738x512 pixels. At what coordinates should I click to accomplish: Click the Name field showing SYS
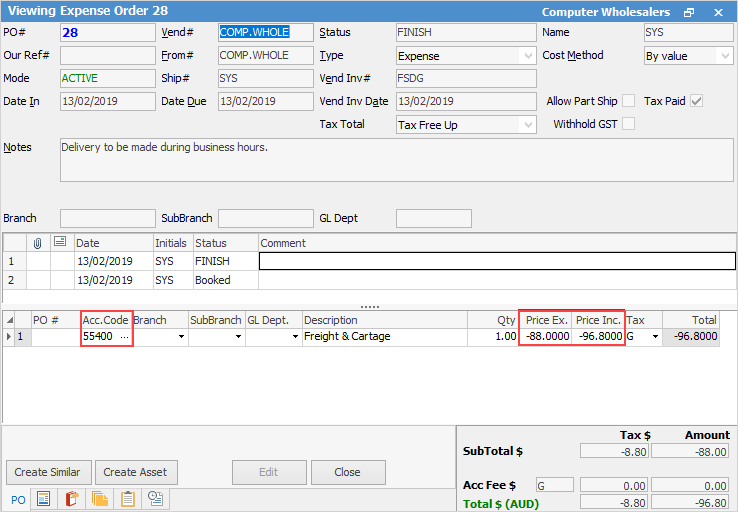pos(688,32)
